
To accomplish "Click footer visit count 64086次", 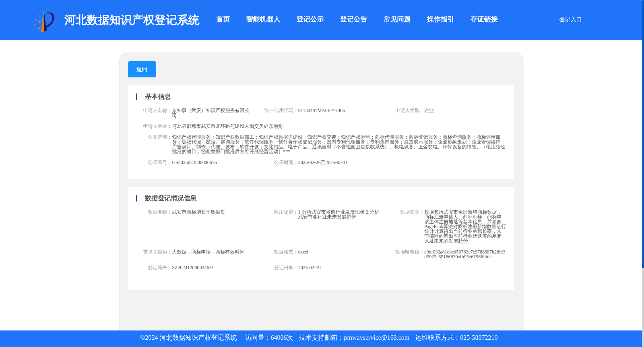I will click(x=282, y=338).
